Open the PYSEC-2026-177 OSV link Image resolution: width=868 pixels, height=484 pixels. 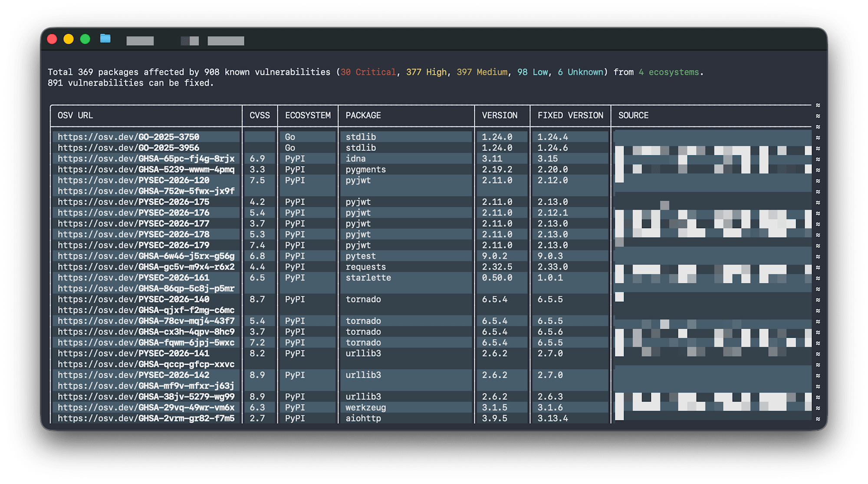[x=134, y=224]
